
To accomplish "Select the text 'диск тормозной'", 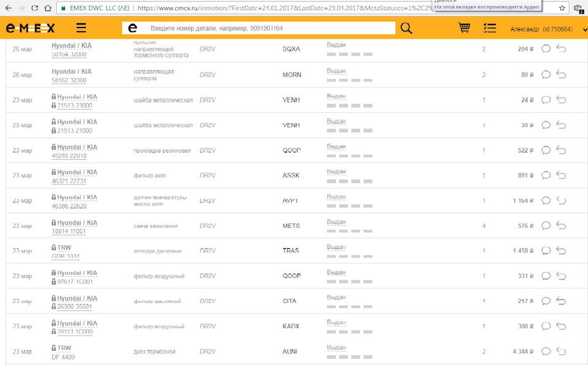I will point(154,352).
